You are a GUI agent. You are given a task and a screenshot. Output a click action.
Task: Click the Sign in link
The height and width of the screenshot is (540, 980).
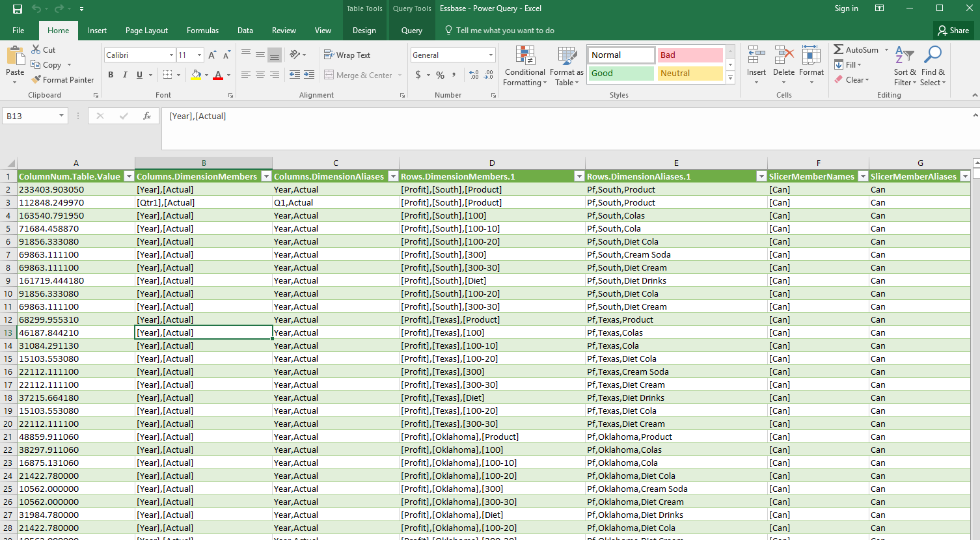846,8
